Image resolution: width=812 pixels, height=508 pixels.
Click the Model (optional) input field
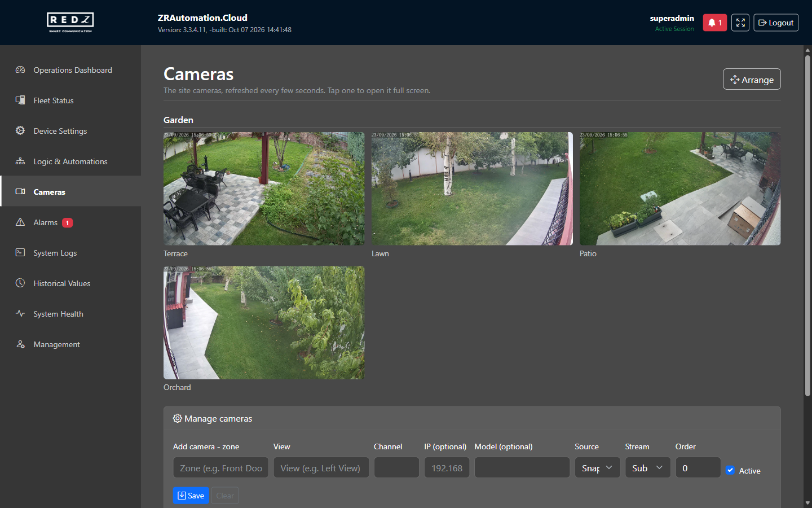coord(522,468)
